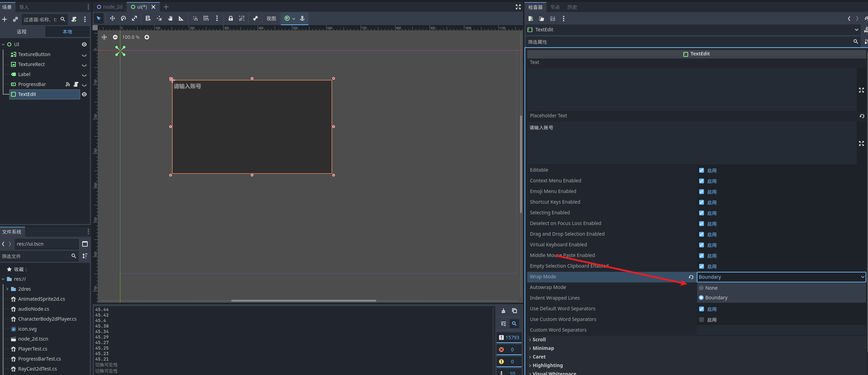Toggle smart snapping icon
Screen dimensions: 868x375
click(x=195, y=19)
